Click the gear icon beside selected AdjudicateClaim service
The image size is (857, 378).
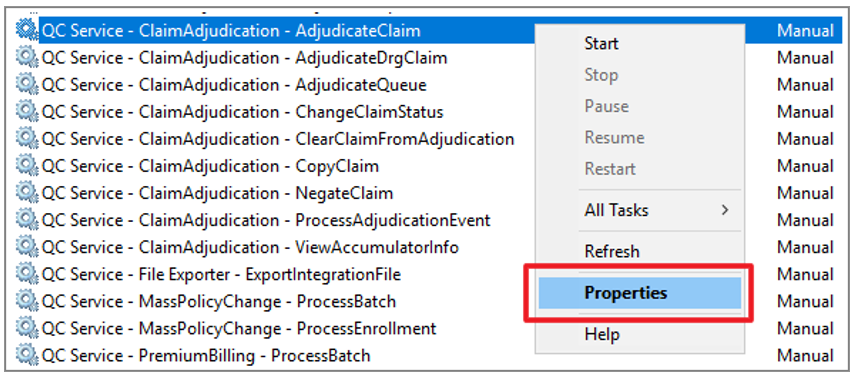pos(26,31)
